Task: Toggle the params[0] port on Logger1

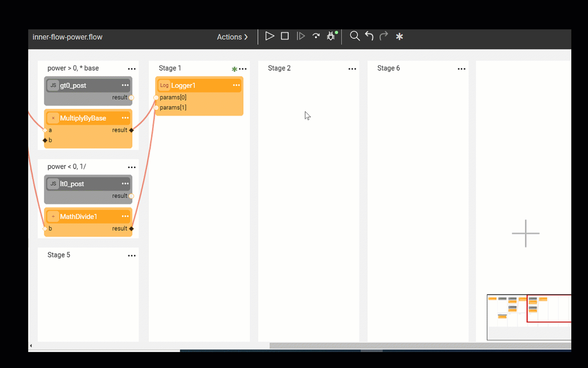Action: pos(156,97)
